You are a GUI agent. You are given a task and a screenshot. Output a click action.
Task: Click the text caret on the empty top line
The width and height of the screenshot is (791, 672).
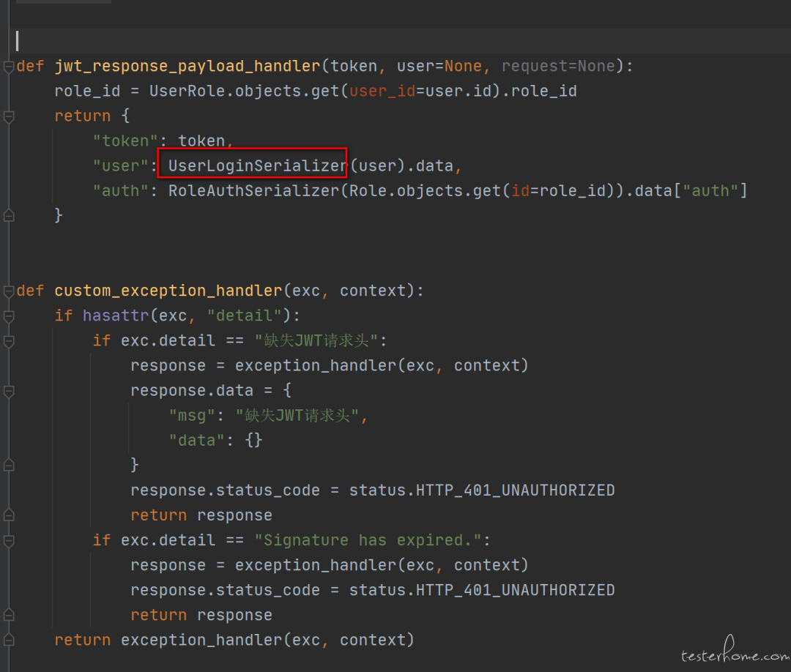(18, 41)
